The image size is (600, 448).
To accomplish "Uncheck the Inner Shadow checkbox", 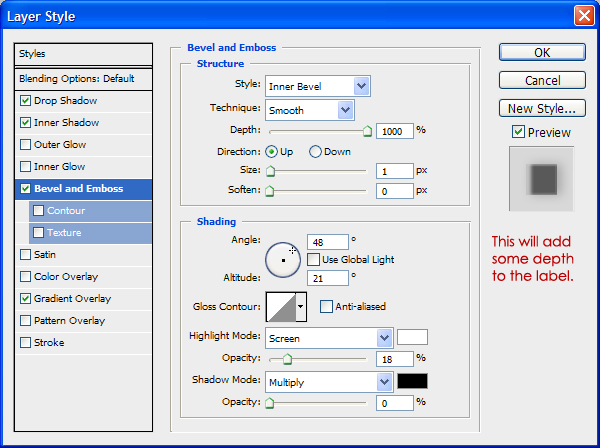I will [x=25, y=122].
